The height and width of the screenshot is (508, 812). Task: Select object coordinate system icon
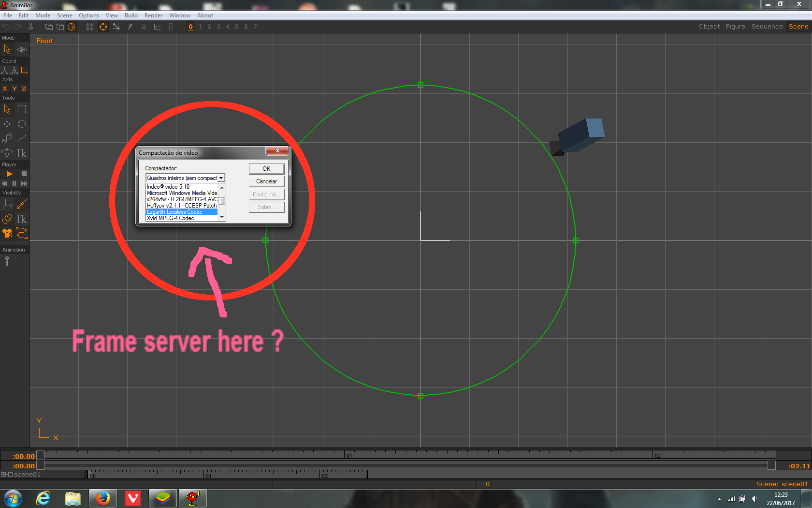point(14,71)
